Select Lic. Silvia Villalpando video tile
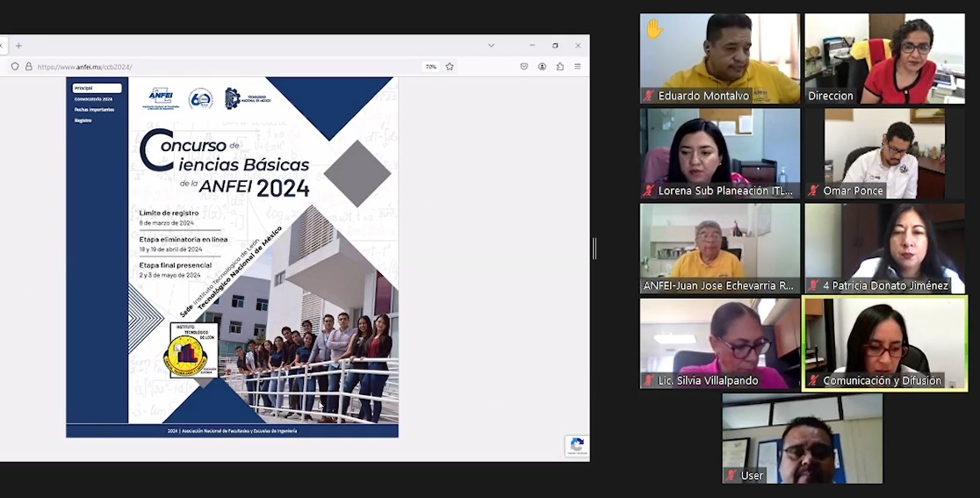Viewport: 980px width, 498px height. point(720,343)
